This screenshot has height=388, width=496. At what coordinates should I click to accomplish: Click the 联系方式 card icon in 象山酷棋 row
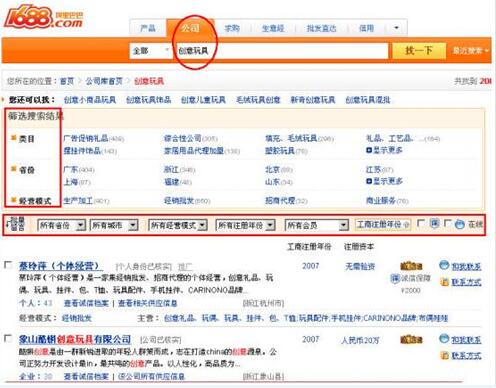(x=445, y=355)
